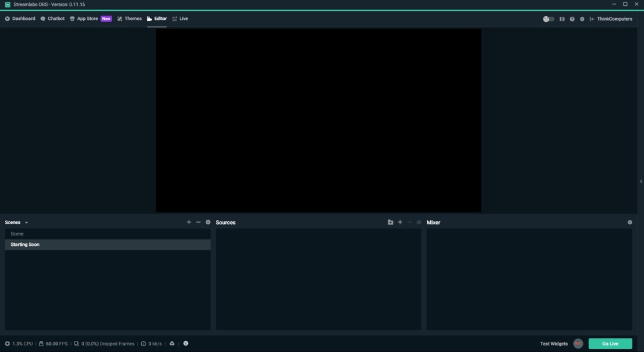The height and width of the screenshot is (352, 644).
Task: Click the '1.3% CPU' status text
Action: (x=23, y=344)
